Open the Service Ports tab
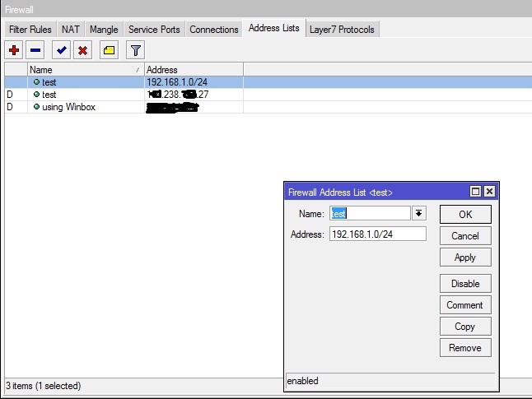 coord(154,30)
